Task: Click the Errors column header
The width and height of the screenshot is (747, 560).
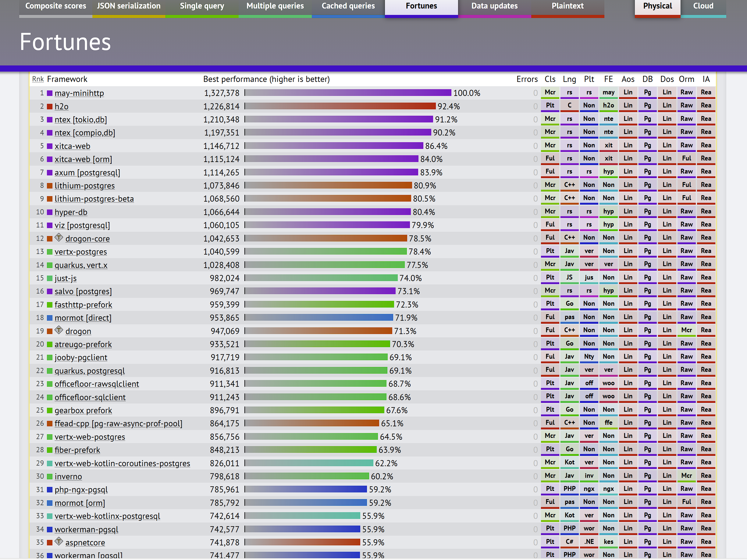Action: pos(527,79)
